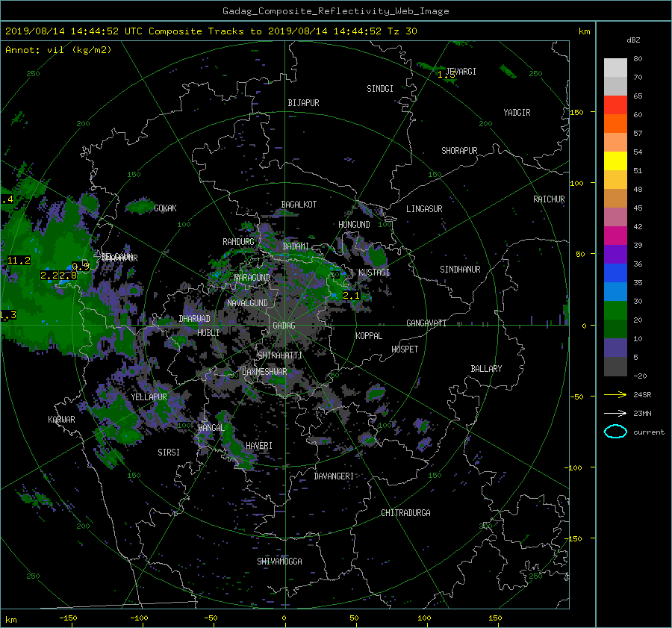Click the SINDHANUR town label
Image resolution: width=672 pixels, height=628 pixels.
coord(460,270)
